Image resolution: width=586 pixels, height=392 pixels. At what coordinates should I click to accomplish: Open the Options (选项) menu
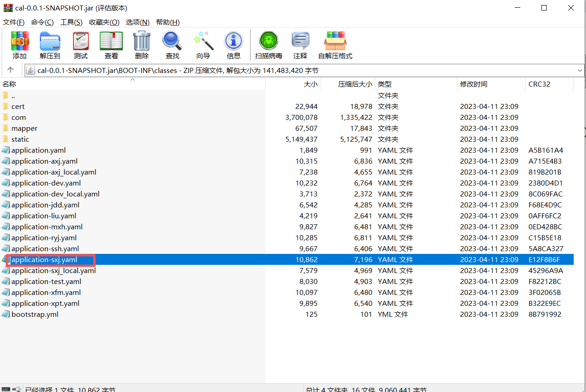[x=138, y=22]
